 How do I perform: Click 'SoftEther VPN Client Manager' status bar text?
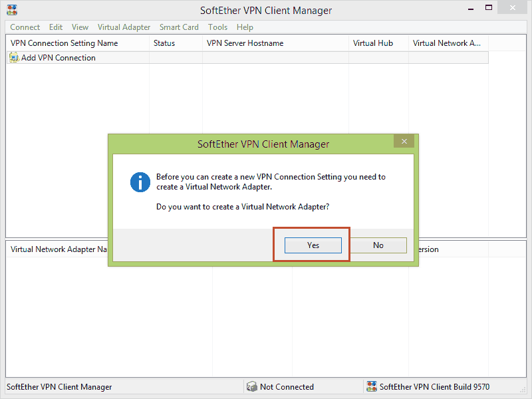(59, 387)
